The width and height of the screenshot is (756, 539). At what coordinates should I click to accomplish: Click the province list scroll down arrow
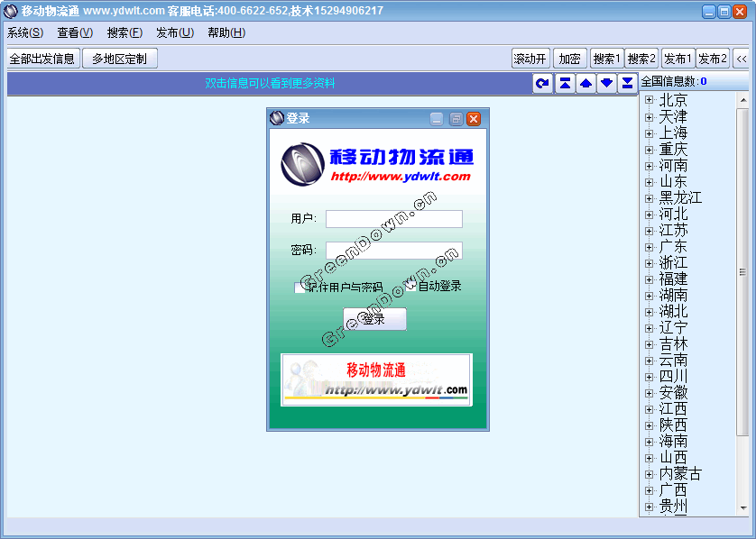pos(743,507)
